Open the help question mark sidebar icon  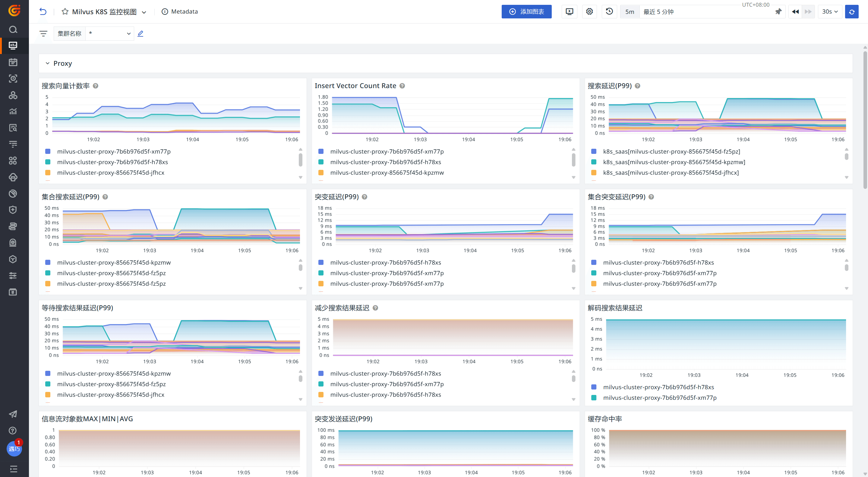click(13, 431)
